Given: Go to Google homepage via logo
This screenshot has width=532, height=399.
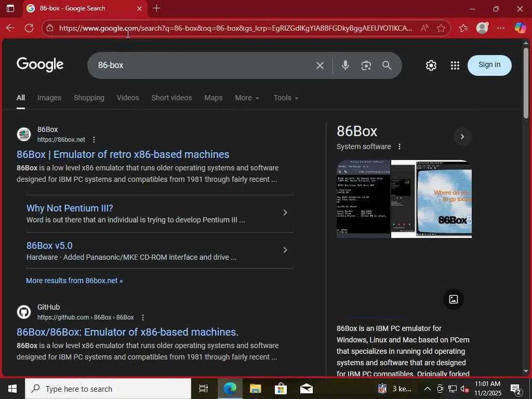Looking at the screenshot, I should [x=40, y=64].
